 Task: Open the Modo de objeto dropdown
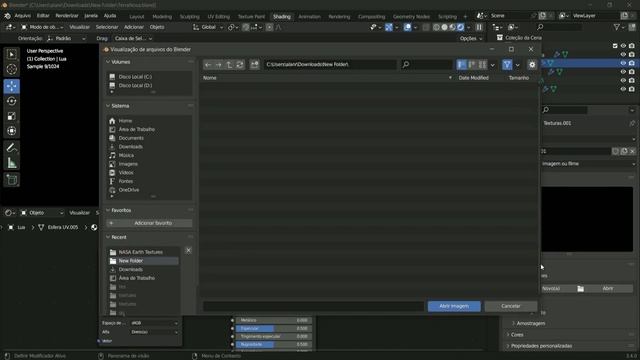click(41, 27)
